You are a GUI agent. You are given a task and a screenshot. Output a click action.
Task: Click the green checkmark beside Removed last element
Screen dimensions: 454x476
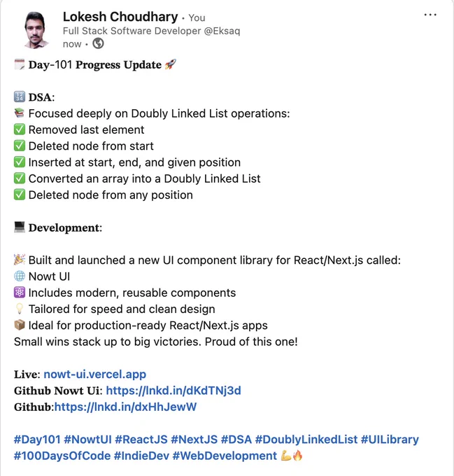click(x=20, y=129)
